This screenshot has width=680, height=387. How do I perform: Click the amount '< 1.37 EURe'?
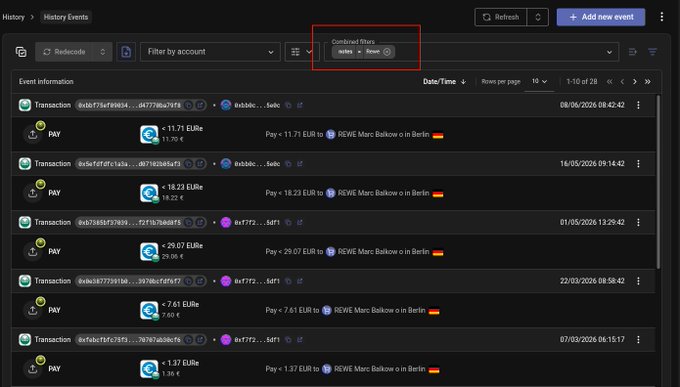[180, 363]
